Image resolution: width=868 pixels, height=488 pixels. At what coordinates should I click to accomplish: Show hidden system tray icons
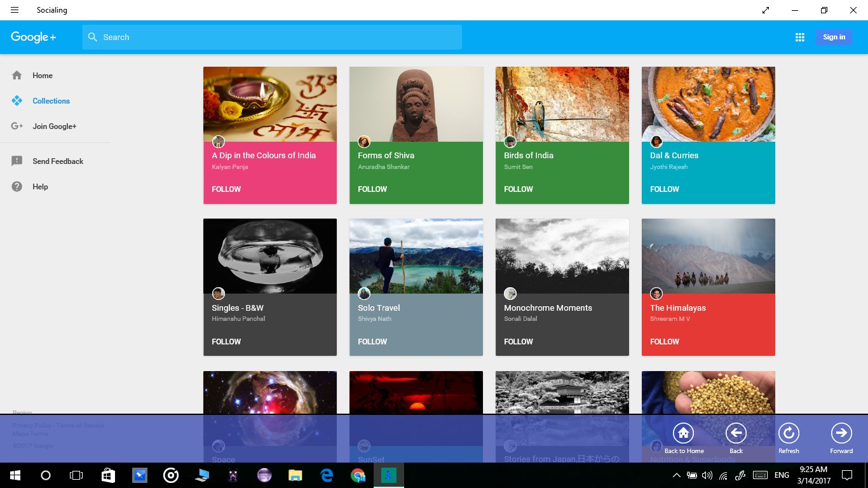point(676,475)
